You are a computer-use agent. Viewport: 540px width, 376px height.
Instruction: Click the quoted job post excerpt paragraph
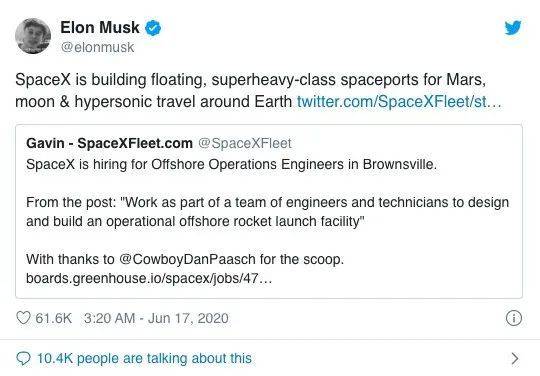[268, 211]
